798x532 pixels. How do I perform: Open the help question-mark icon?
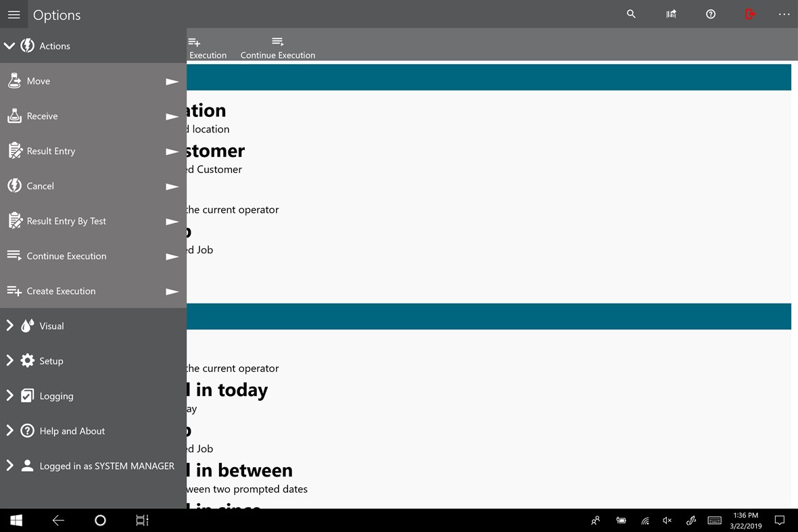[710, 14]
